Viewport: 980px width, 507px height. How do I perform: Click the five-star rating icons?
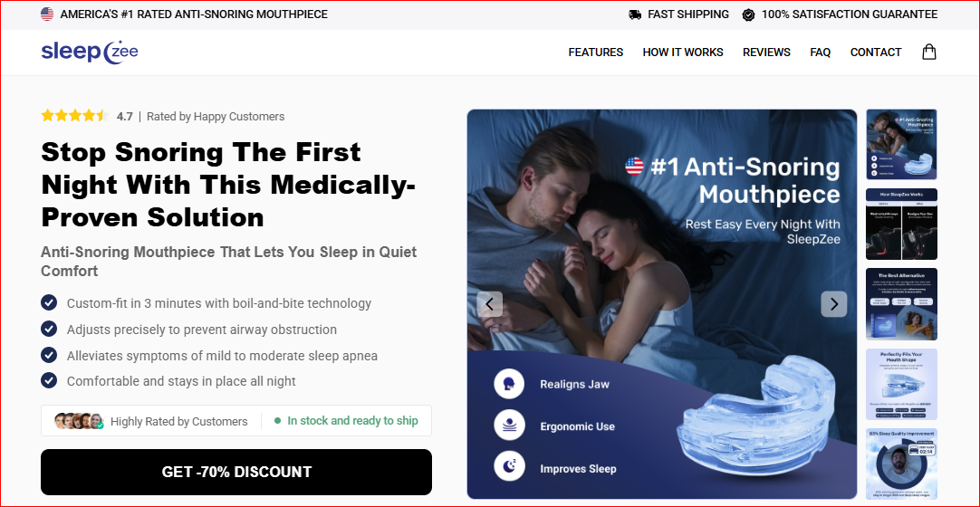click(75, 116)
